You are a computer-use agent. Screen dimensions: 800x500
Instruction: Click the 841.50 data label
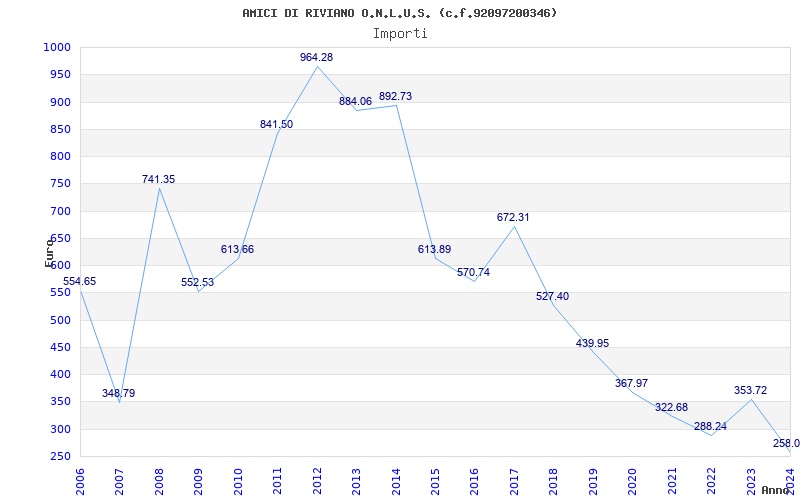tap(277, 124)
